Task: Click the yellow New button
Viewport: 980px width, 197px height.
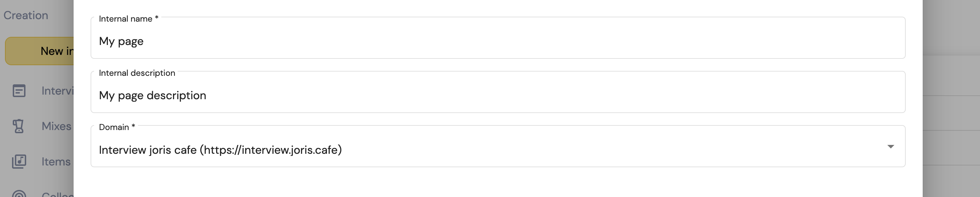Action: coord(40,51)
